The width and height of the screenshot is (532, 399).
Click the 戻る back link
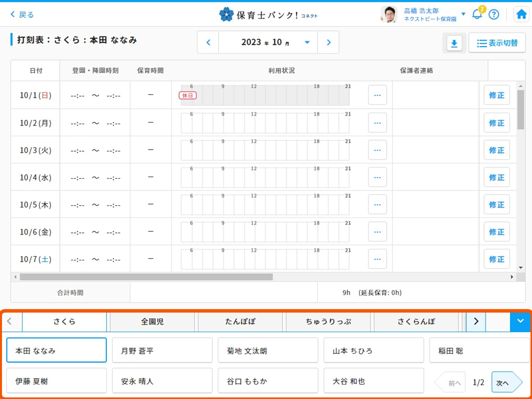point(22,14)
